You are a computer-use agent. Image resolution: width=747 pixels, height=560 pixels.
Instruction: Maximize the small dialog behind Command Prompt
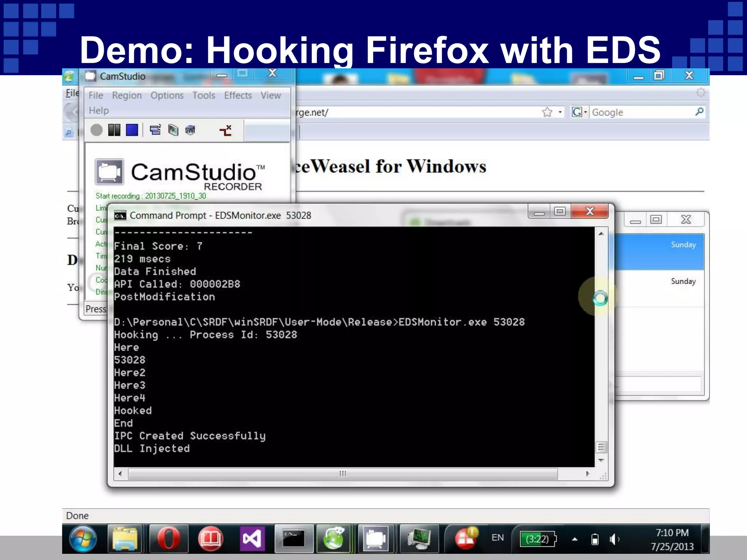pos(656,219)
